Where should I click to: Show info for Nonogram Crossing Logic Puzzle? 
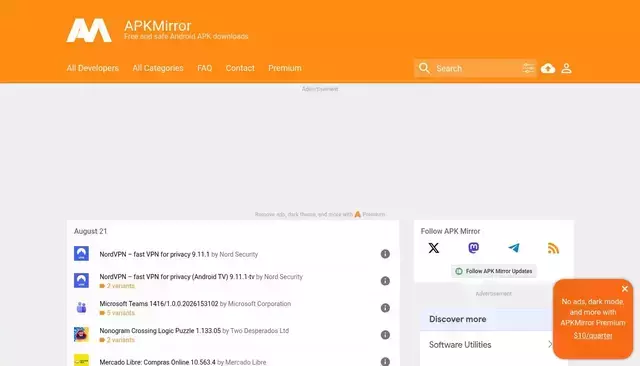pos(385,335)
